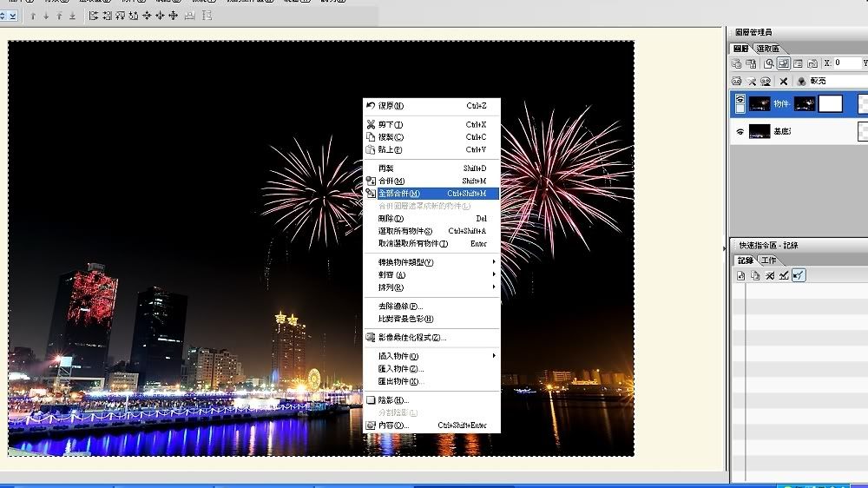Viewport: 868px width, 488px height.
Task: Hide the 基底 base layer via eye icon
Action: [740, 132]
